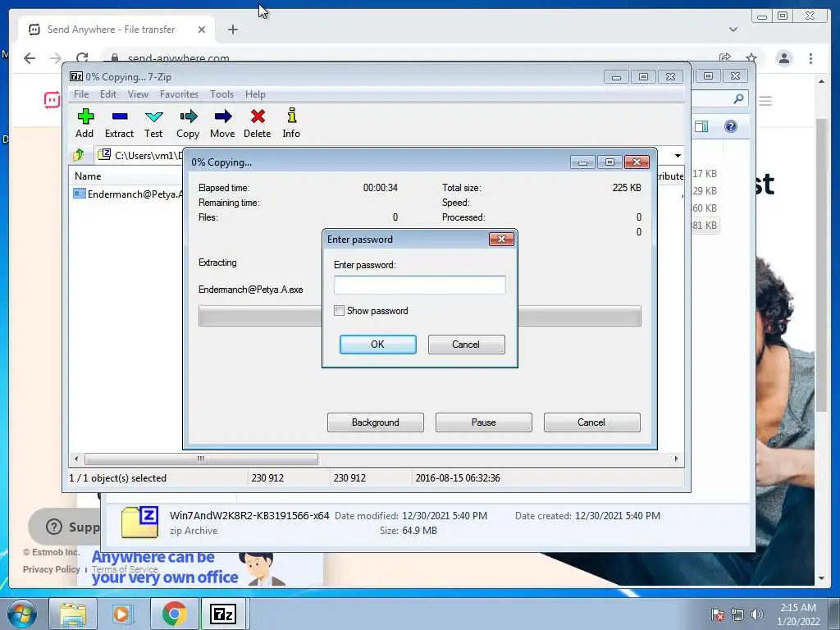Open the Windows Start menu
The width and height of the screenshot is (840, 630).
pyautogui.click(x=22, y=614)
